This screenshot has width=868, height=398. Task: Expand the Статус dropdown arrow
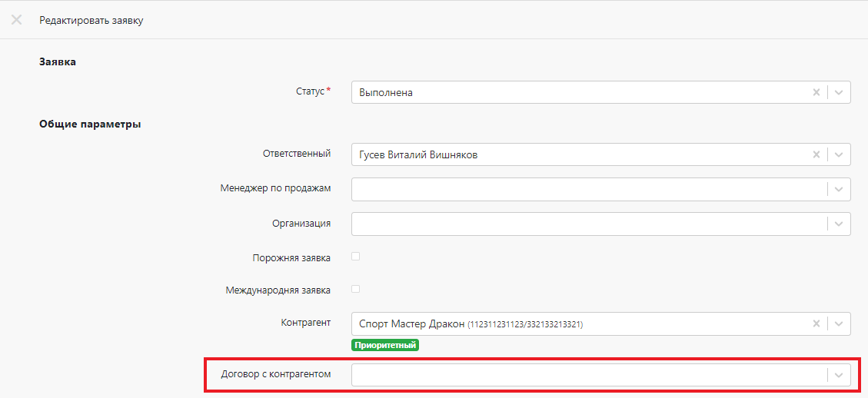(x=839, y=92)
